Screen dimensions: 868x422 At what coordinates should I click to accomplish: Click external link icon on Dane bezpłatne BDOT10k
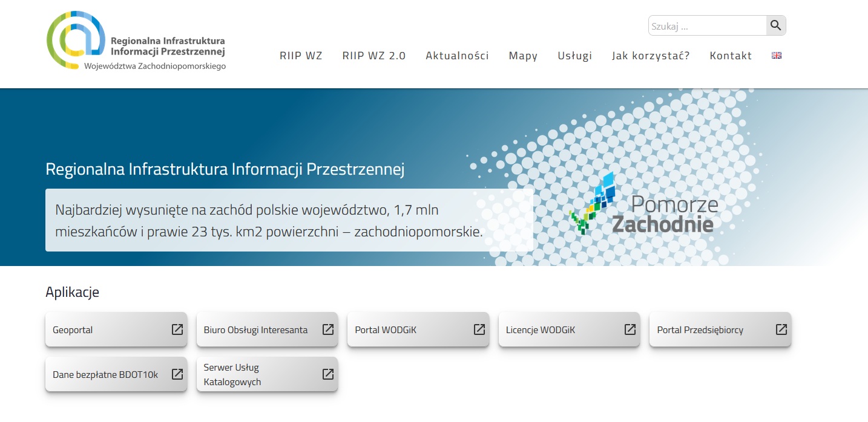[x=177, y=374]
